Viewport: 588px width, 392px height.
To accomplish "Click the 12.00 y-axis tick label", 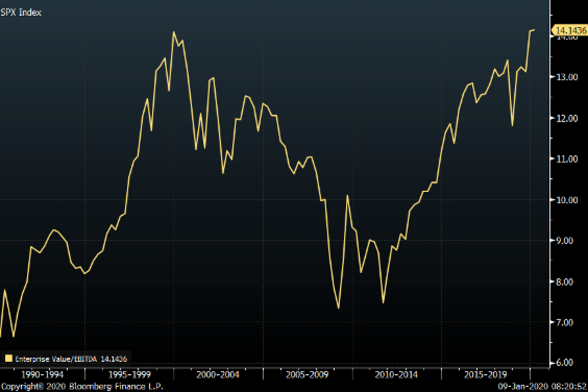I will 566,118.
